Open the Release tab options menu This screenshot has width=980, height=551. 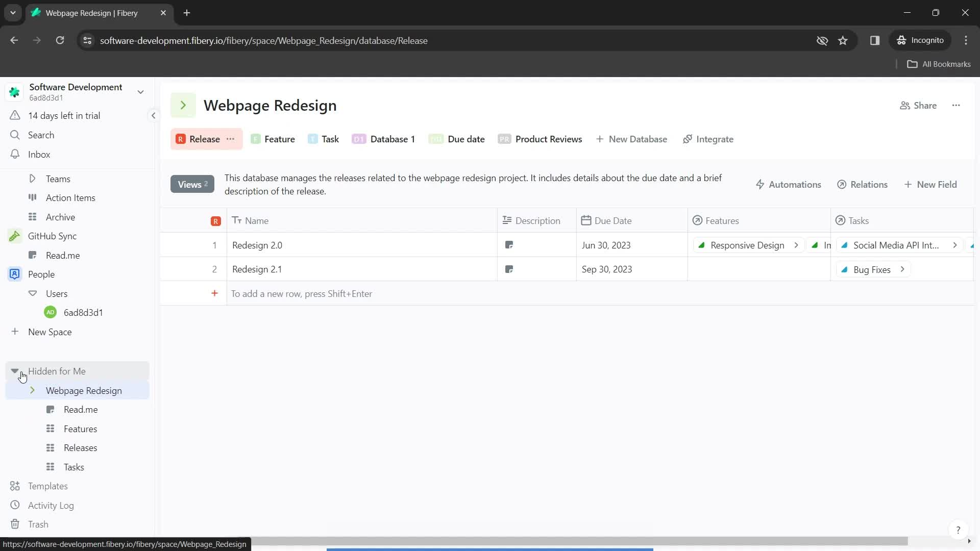[231, 139]
